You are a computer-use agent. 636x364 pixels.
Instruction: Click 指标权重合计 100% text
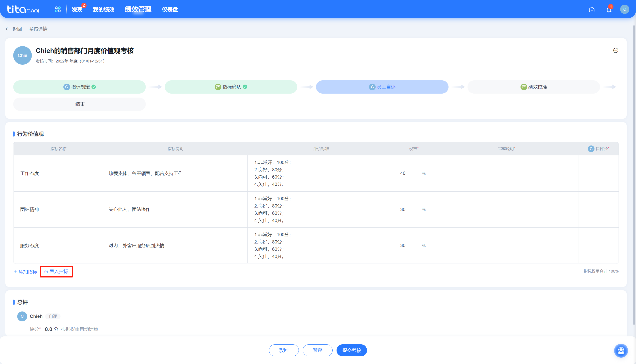(x=601, y=271)
